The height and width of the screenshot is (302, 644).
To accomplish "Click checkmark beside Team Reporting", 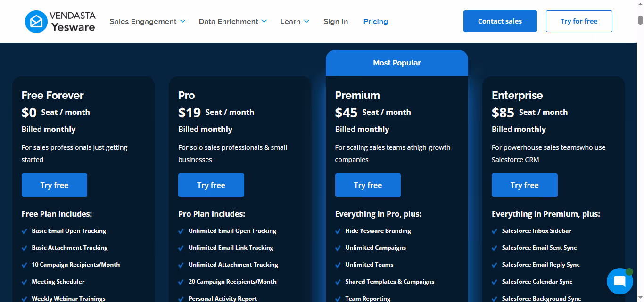I will tap(338, 299).
